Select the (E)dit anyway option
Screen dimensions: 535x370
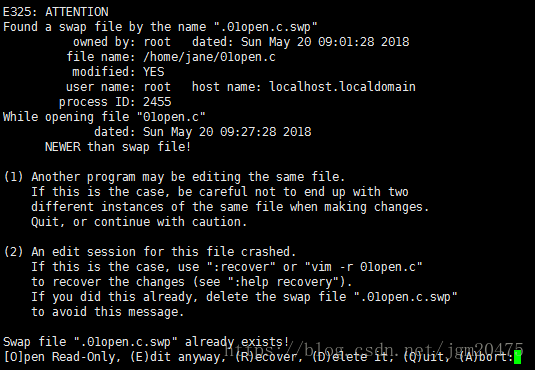pos(177,357)
